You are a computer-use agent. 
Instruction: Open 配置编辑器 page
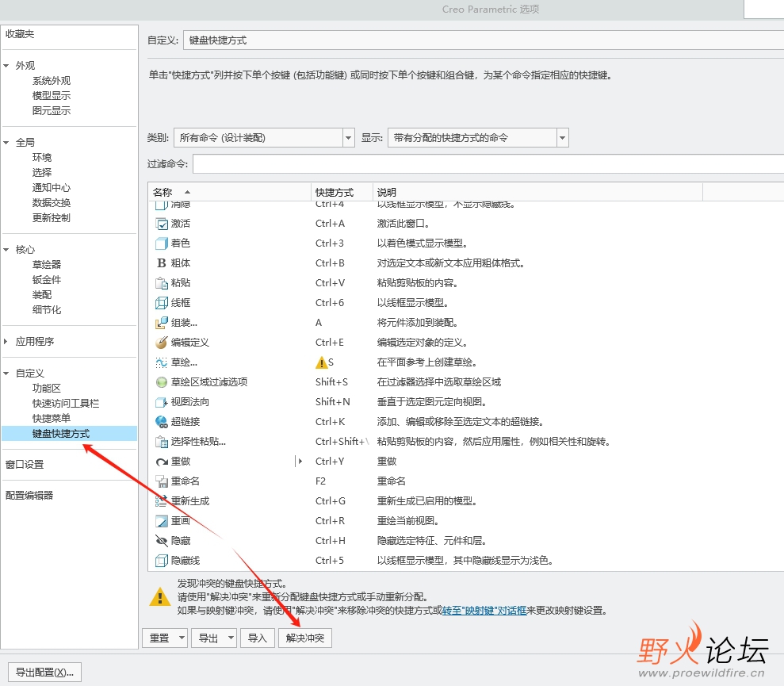(x=29, y=496)
